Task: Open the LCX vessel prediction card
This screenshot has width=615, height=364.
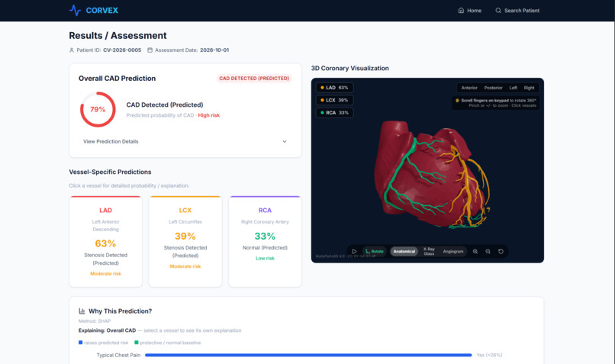Action: [x=185, y=242]
